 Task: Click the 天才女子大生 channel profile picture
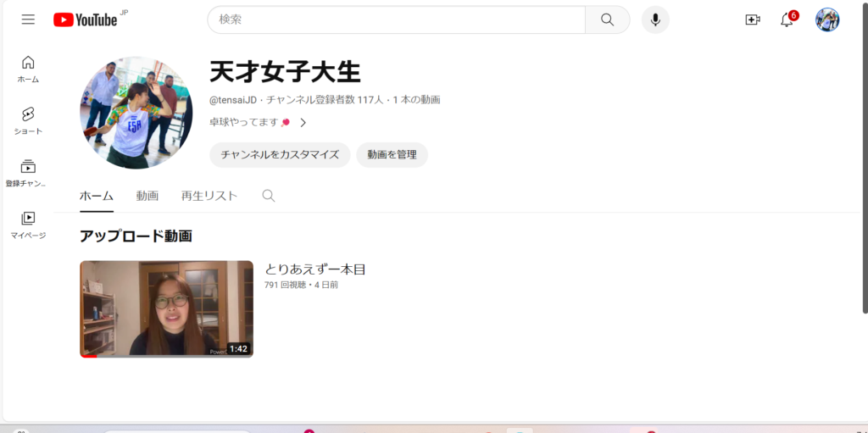136,113
